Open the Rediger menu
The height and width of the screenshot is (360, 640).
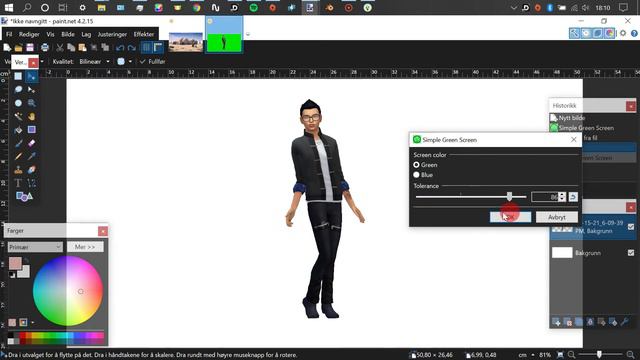point(29,34)
